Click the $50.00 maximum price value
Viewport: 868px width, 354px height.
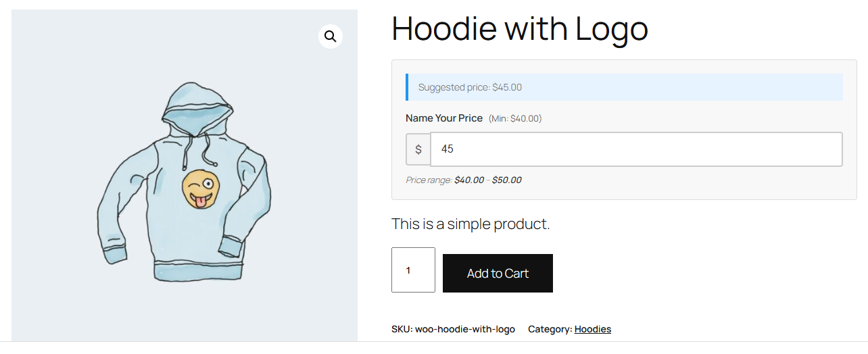pos(506,180)
